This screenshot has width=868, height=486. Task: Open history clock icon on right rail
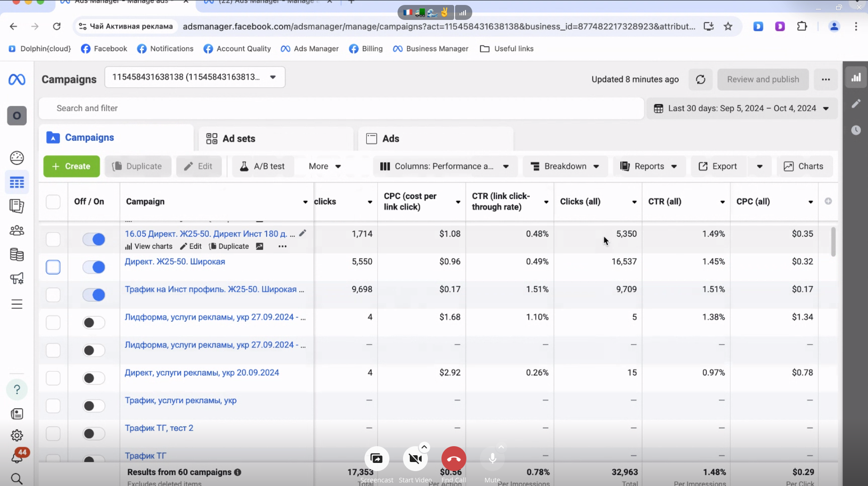856,130
